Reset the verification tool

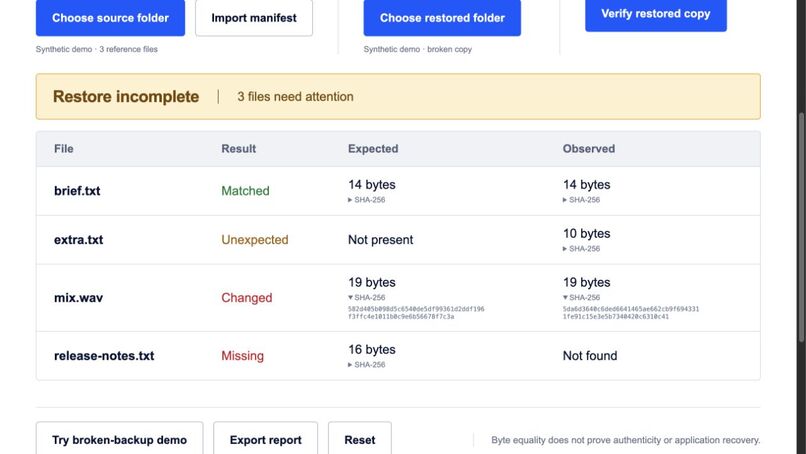tap(360, 440)
